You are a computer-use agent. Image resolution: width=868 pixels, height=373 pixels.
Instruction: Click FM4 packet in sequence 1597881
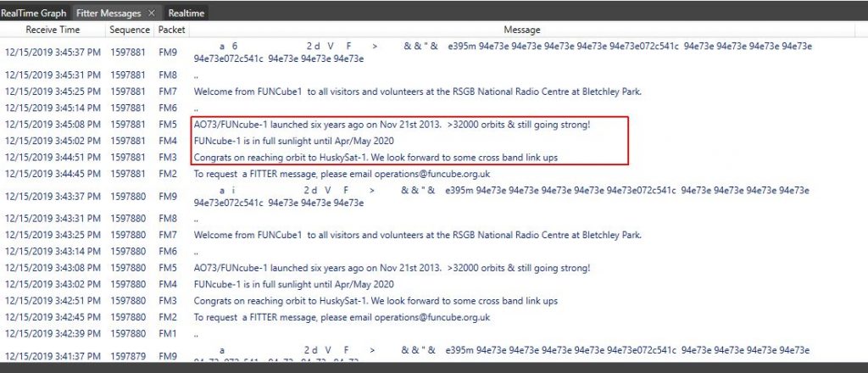(x=168, y=141)
